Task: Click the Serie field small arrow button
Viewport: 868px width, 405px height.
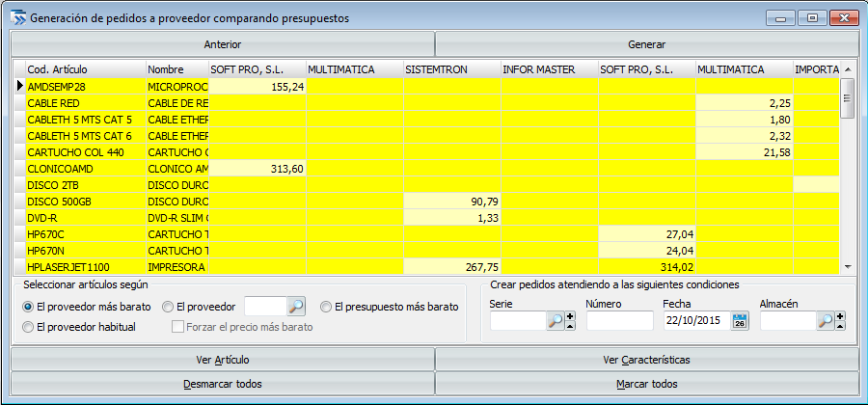Action: pyautogui.click(x=570, y=321)
